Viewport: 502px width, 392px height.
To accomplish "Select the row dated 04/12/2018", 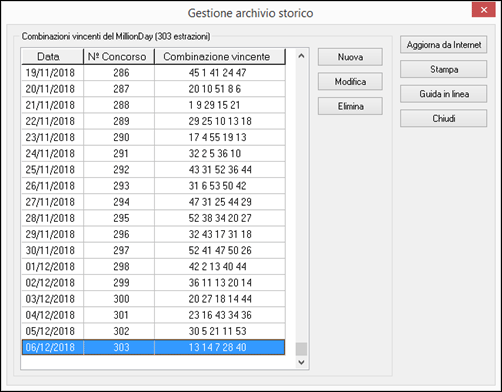I will coord(153,315).
